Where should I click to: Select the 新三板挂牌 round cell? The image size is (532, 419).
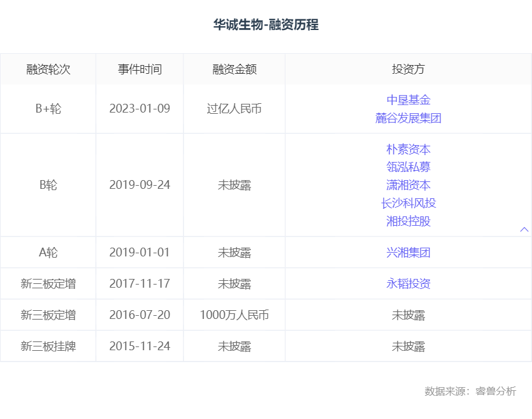click(48, 346)
